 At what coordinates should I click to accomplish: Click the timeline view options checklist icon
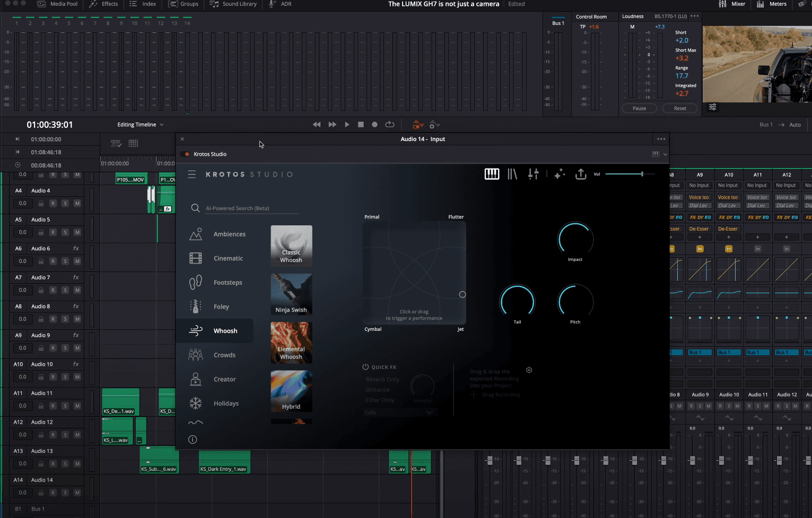[x=116, y=143]
